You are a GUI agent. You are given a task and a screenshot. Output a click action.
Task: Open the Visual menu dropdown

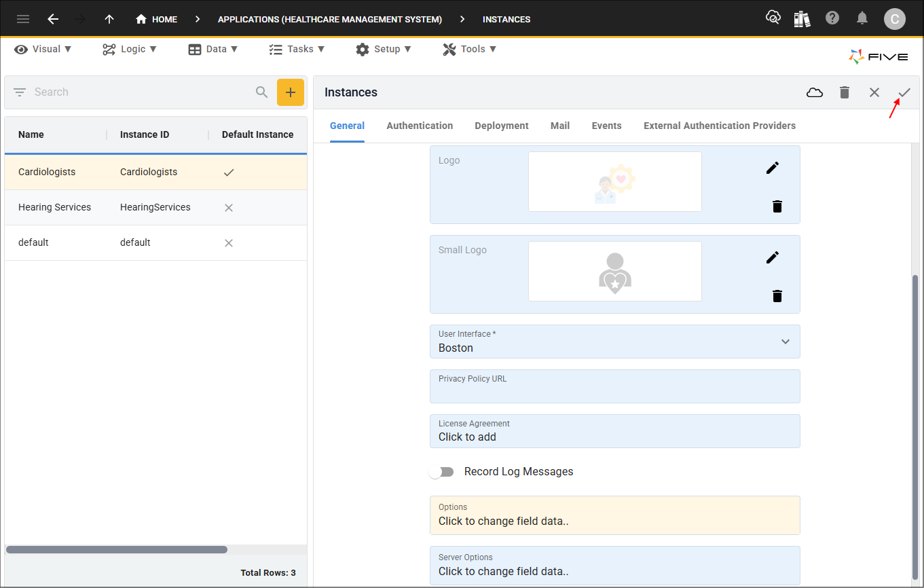pos(43,49)
